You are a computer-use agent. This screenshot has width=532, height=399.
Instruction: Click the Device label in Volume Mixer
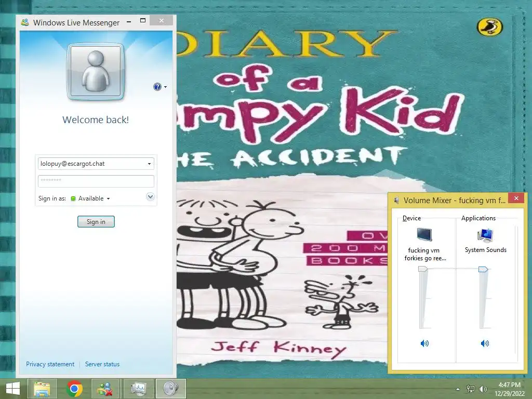pos(411,218)
